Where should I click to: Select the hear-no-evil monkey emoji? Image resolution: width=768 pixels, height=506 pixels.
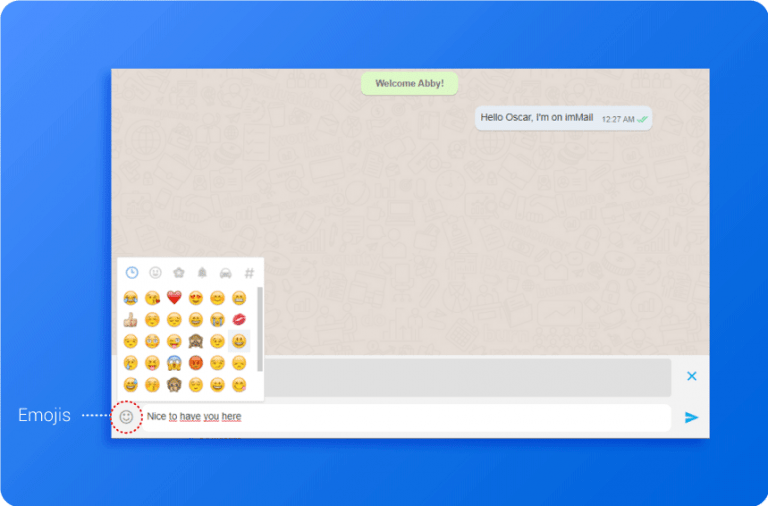[174, 385]
